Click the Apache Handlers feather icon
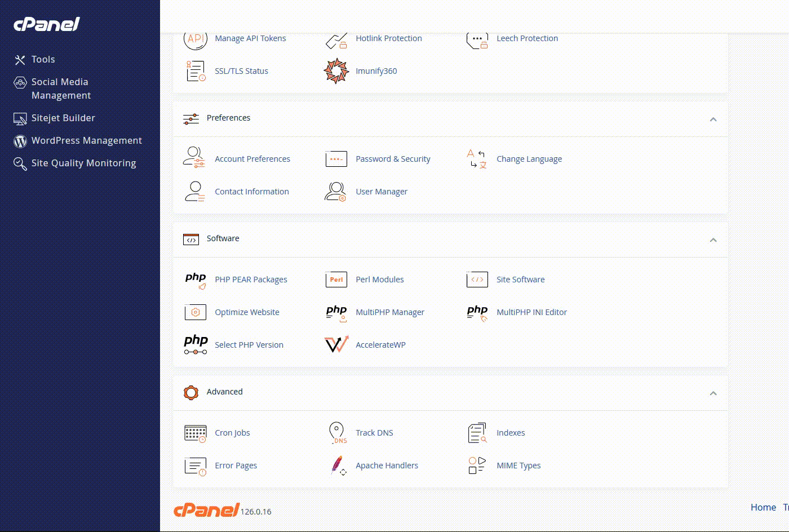This screenshot has width=789, height=532. pyautogui.click(x=337, y=466)
